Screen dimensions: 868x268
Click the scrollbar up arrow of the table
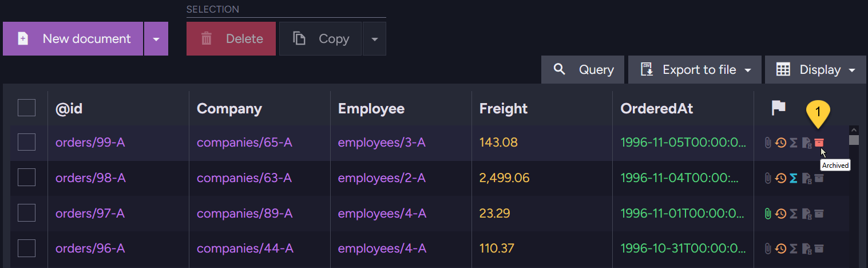coord(854,129)
